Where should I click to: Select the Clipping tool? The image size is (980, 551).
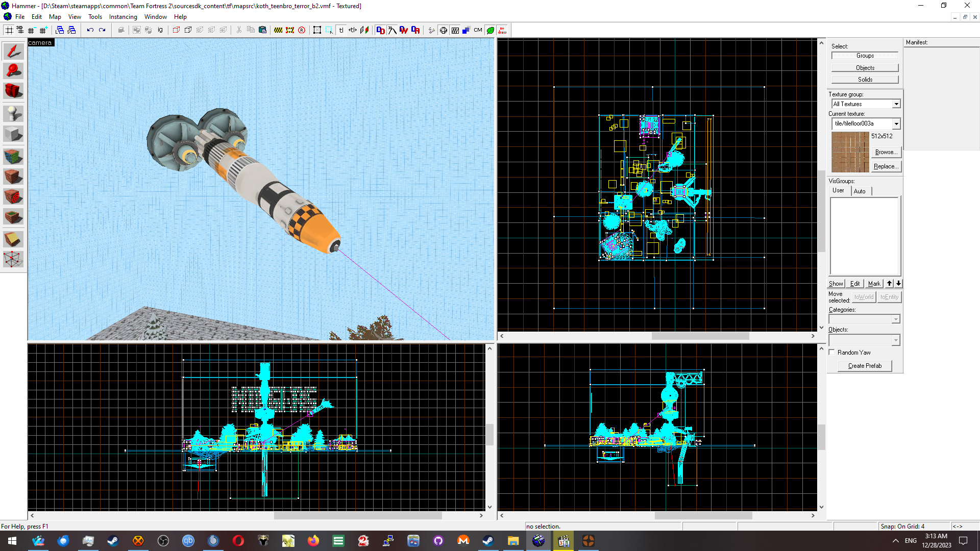tap(13, 238)
